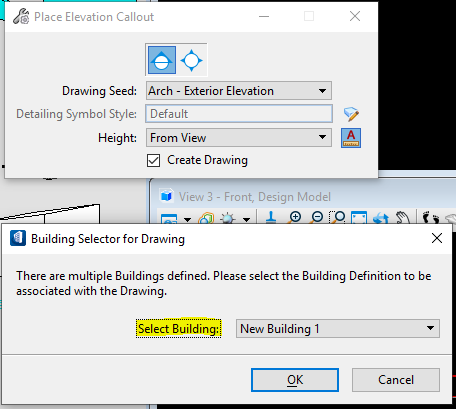
Task: Click the Update View brush icon
Action: point(271,218)
